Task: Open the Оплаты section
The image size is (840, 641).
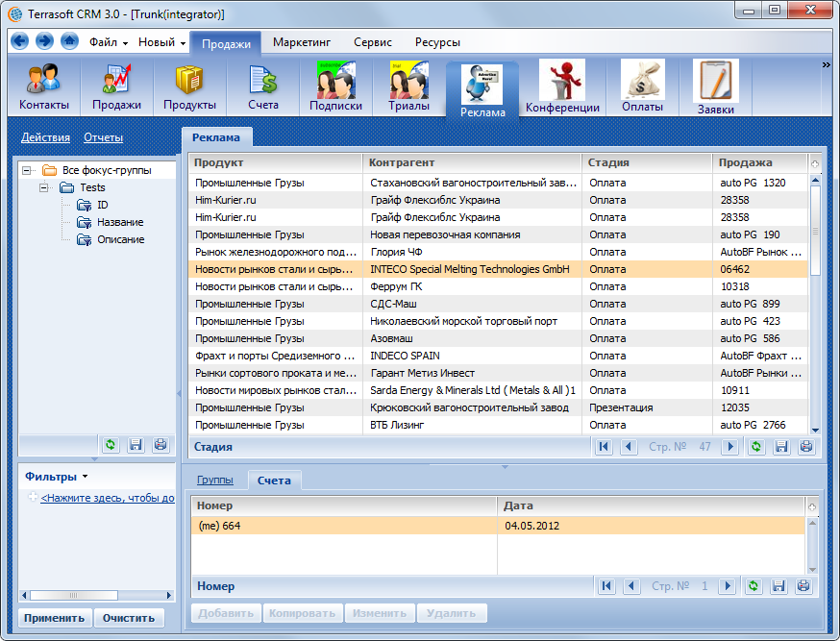Action: (642, 86)
